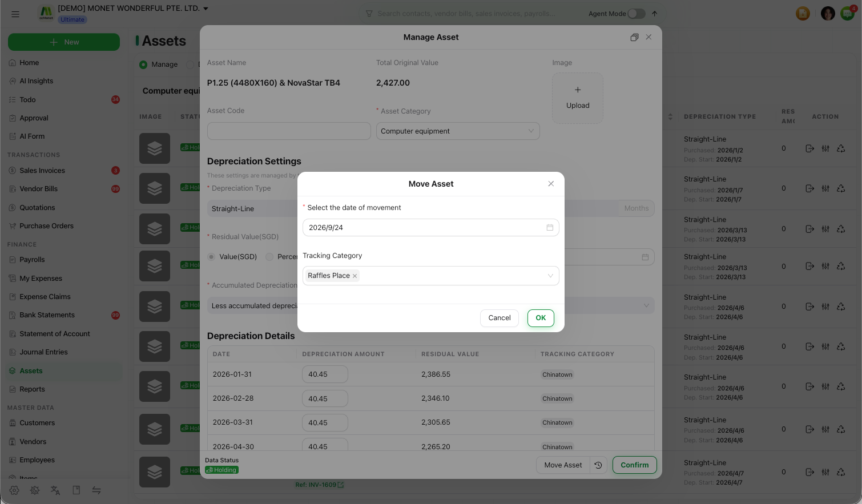Open Bank Statements in sidebar

47,315
